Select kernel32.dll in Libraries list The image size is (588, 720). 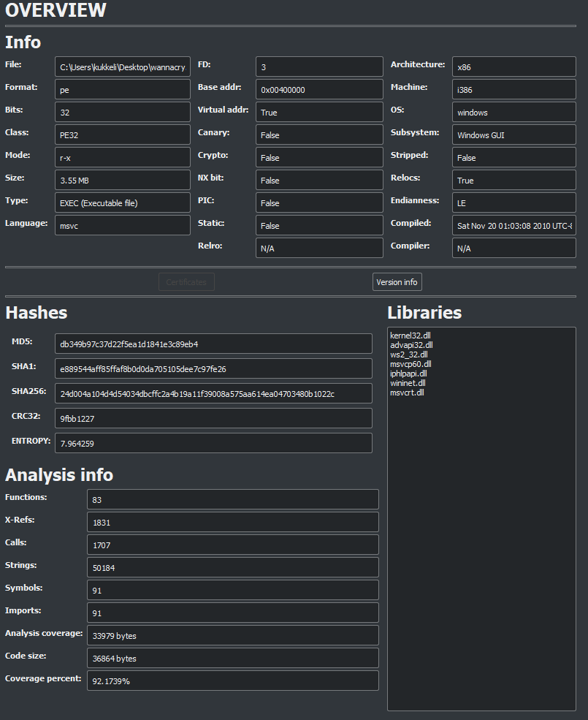tap(412, 336)
